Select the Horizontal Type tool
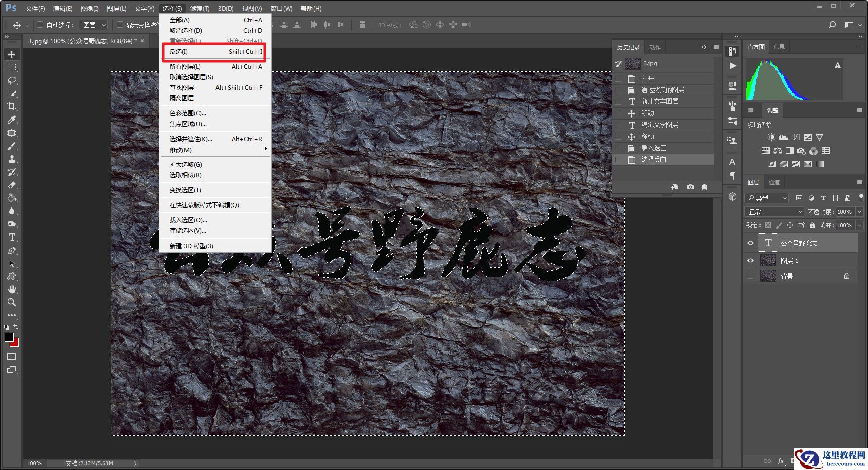Screen dimensions: 868x470 pos(11,237)
